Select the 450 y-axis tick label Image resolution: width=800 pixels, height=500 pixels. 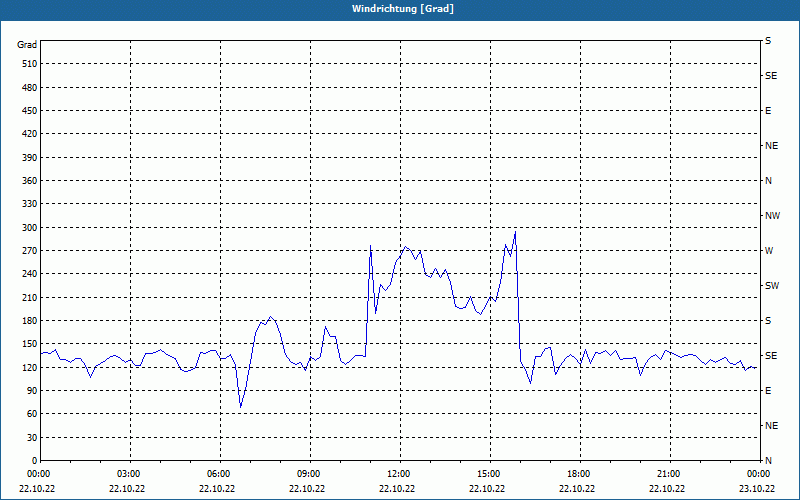[30, 111]
